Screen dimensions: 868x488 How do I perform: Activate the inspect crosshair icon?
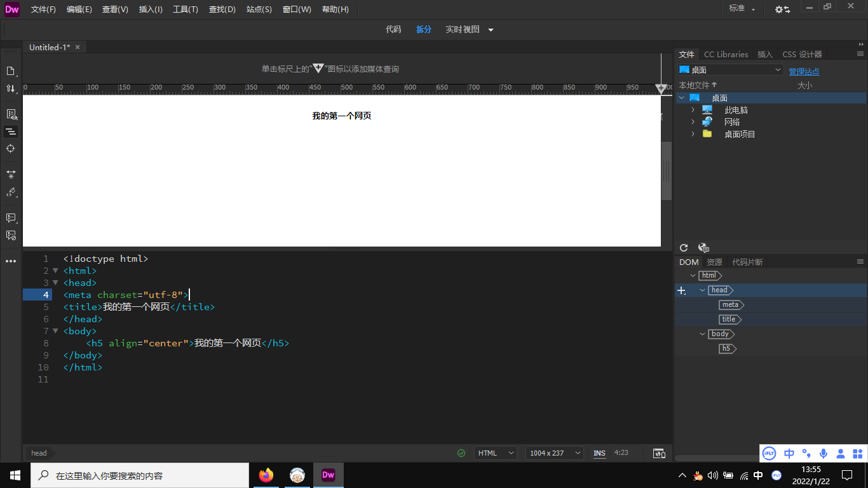click(x=11, y=148)
